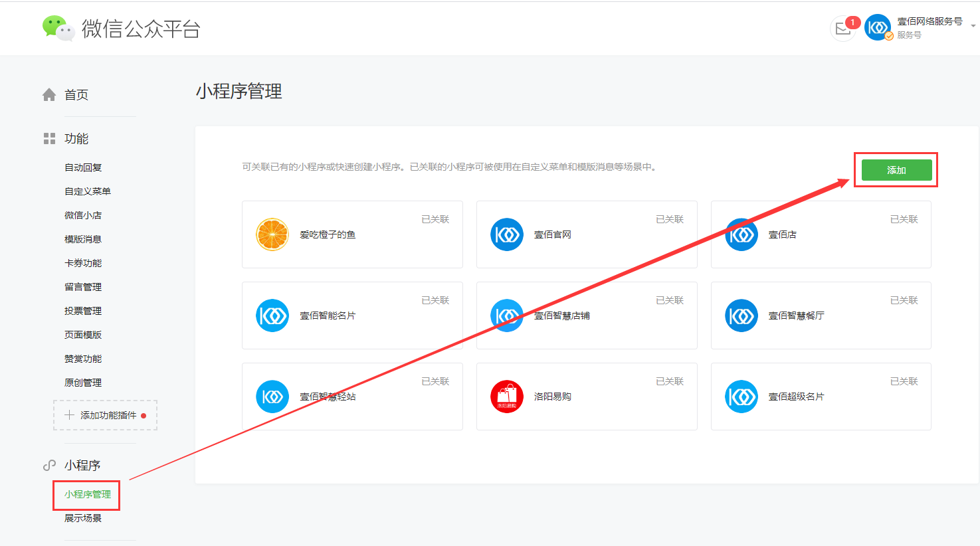
Task: Click the red 洛阳易购 shopping bag icon
Action: click(x=507, y=397)
